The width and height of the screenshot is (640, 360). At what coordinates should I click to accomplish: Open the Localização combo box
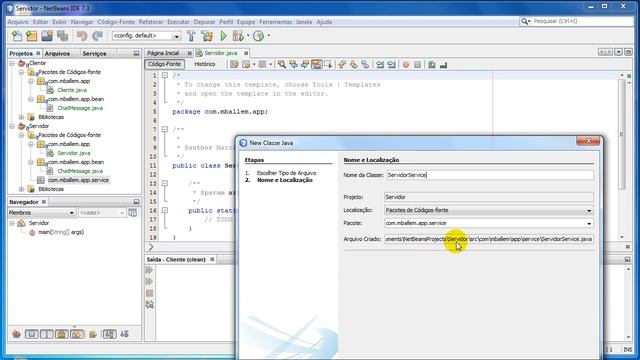pos(489,210)
